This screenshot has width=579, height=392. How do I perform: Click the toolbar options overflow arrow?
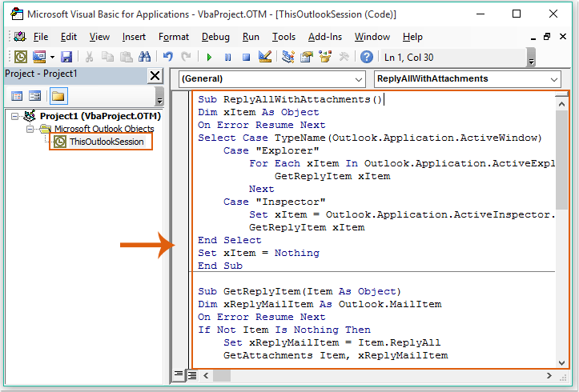coord(532,58)
